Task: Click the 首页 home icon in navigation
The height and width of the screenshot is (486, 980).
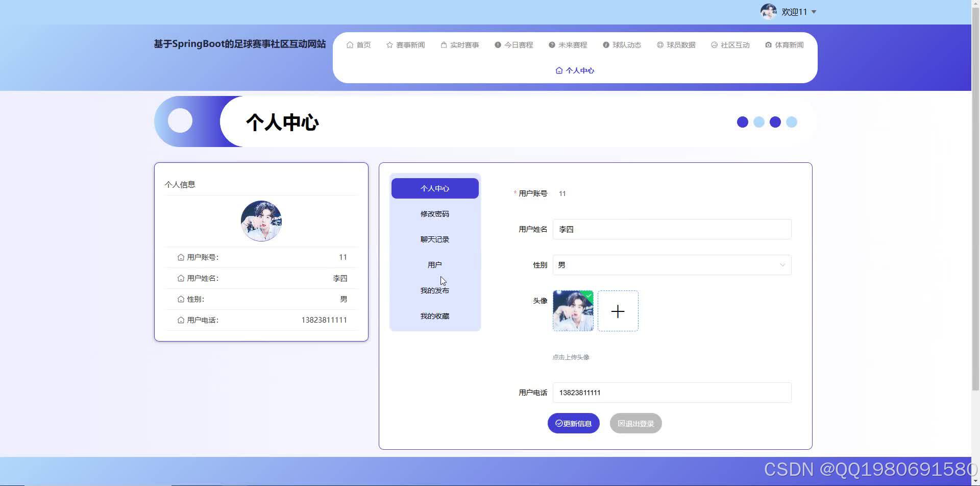Action: tap(350, 44)
